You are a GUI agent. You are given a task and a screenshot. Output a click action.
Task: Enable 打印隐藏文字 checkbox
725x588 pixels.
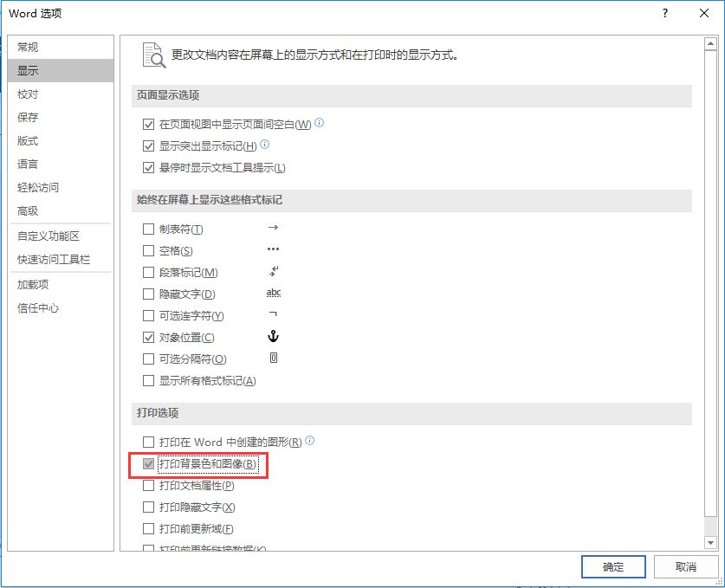tap(149, 506)
